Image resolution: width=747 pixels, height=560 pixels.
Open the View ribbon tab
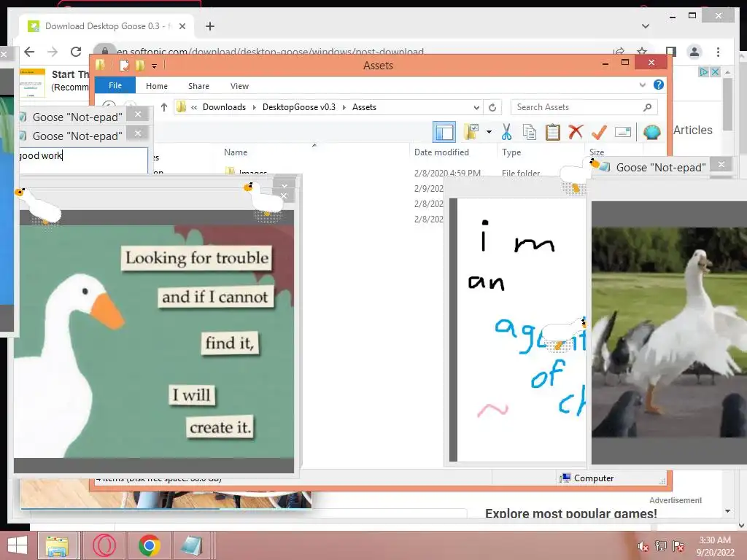239,86
